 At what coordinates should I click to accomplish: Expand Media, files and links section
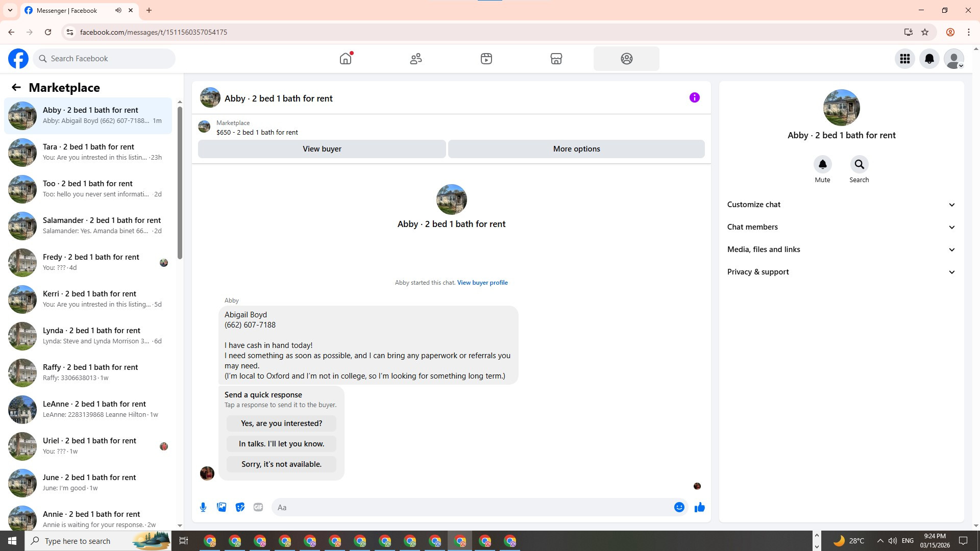842,249
